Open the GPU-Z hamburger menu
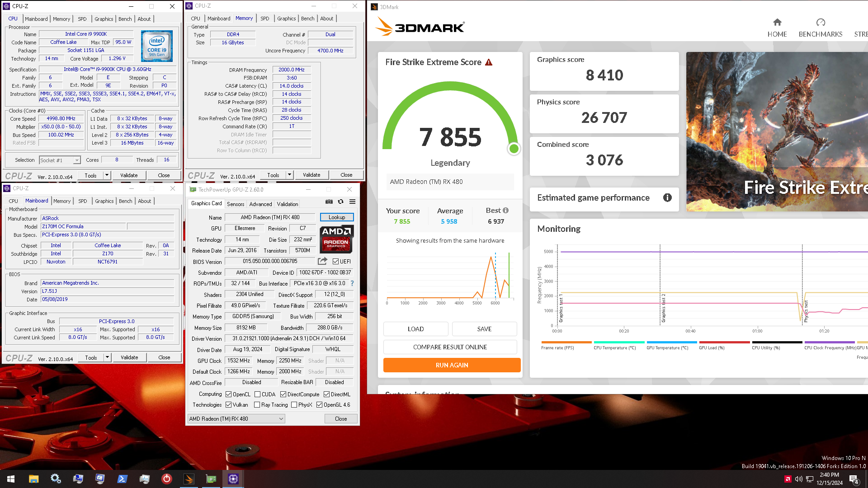 pos(353,202)
